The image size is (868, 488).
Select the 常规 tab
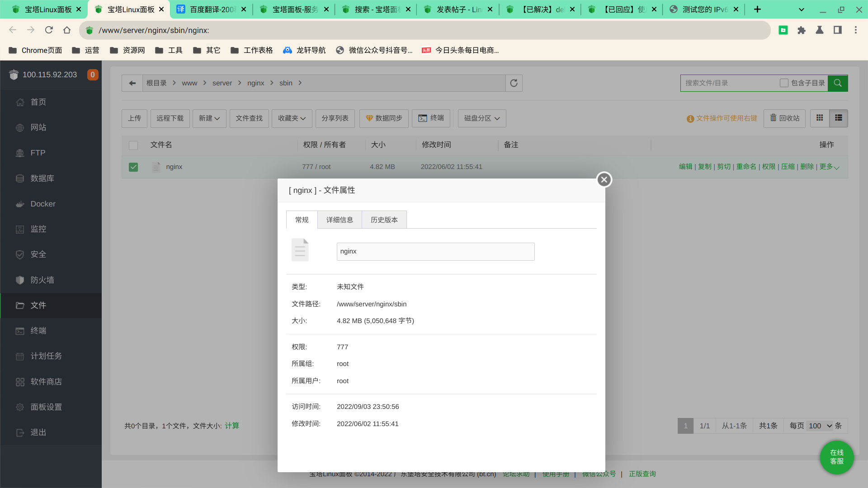coord(302,220)
